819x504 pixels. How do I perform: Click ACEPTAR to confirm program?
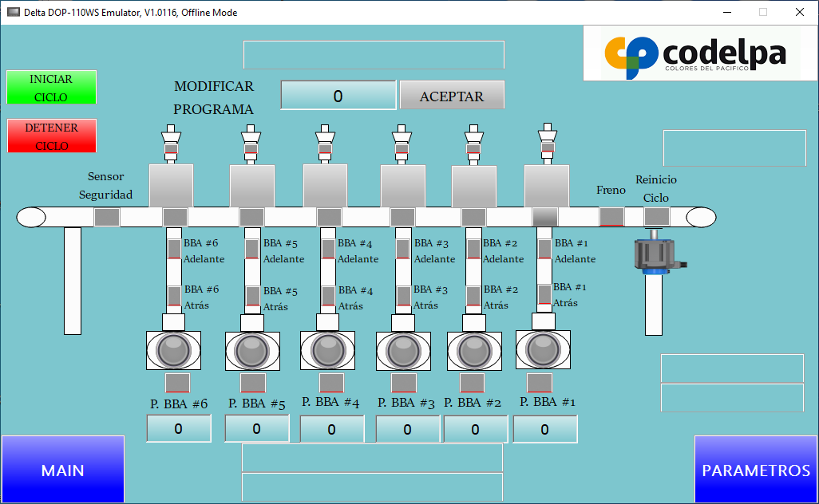click(452, 96)
